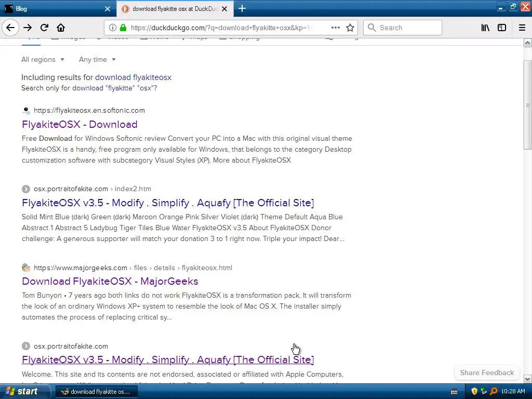
Task: Bookmark this page with the star icon
Action: click(x=350, y=28)
